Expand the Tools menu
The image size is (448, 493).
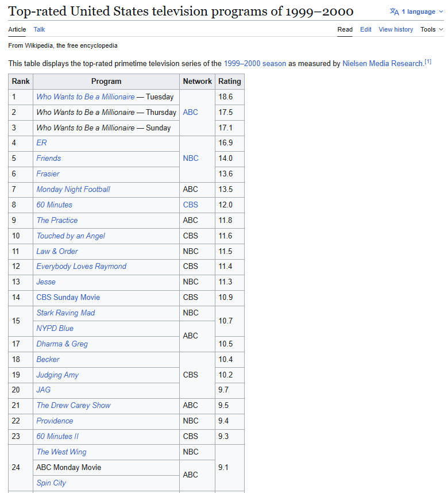(x=432, y=29)
